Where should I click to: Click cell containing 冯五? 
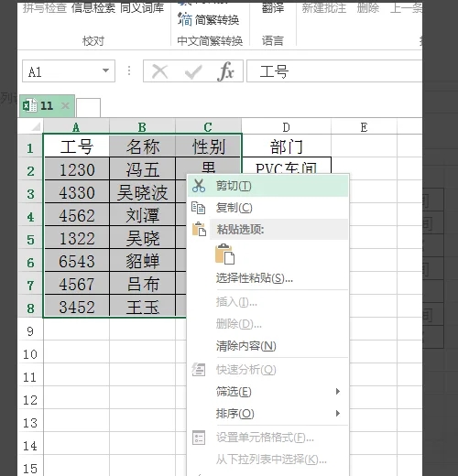[143, 169]
